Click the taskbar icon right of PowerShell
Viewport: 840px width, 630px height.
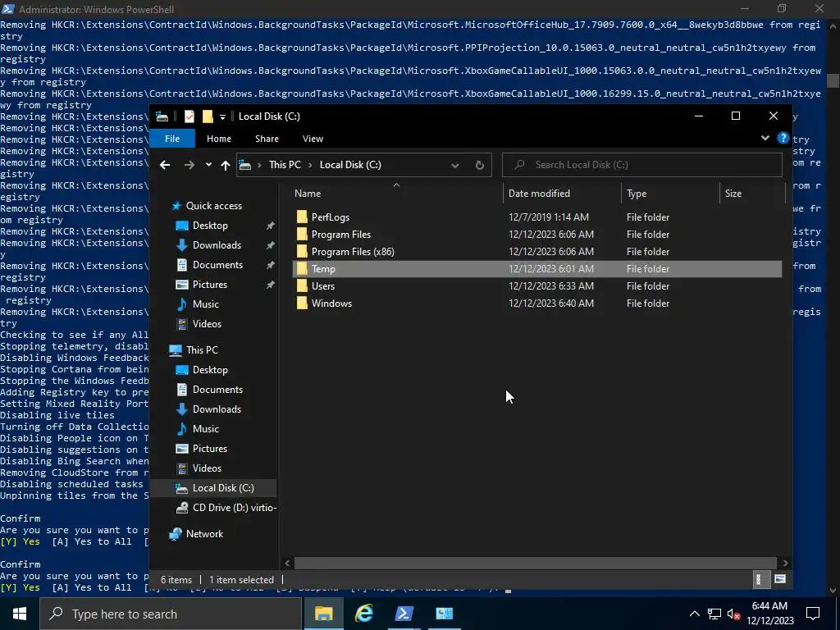[x=444, y=614]
